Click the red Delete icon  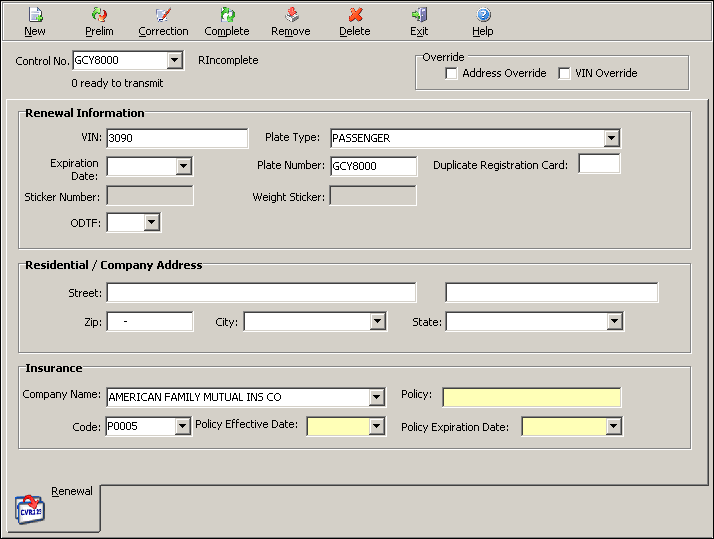354,16
